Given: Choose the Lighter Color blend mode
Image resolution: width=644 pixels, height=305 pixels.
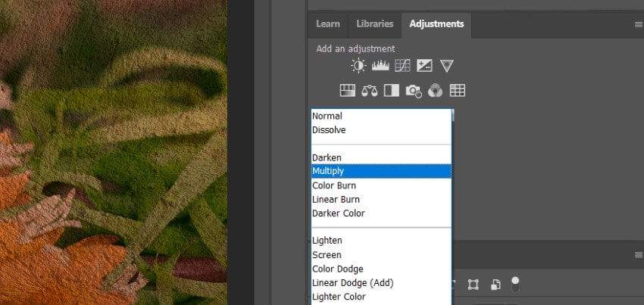Looking at the screenshot, I should (381, 297).
